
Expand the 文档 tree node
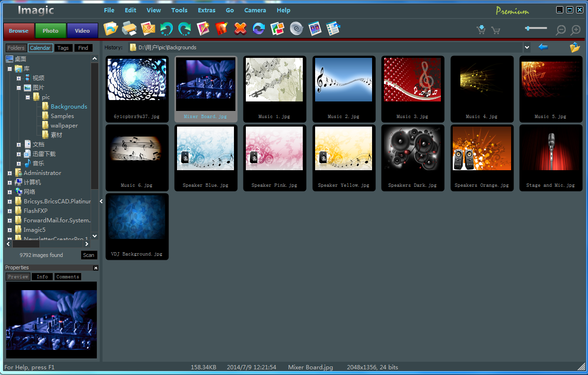pos(19,145)
